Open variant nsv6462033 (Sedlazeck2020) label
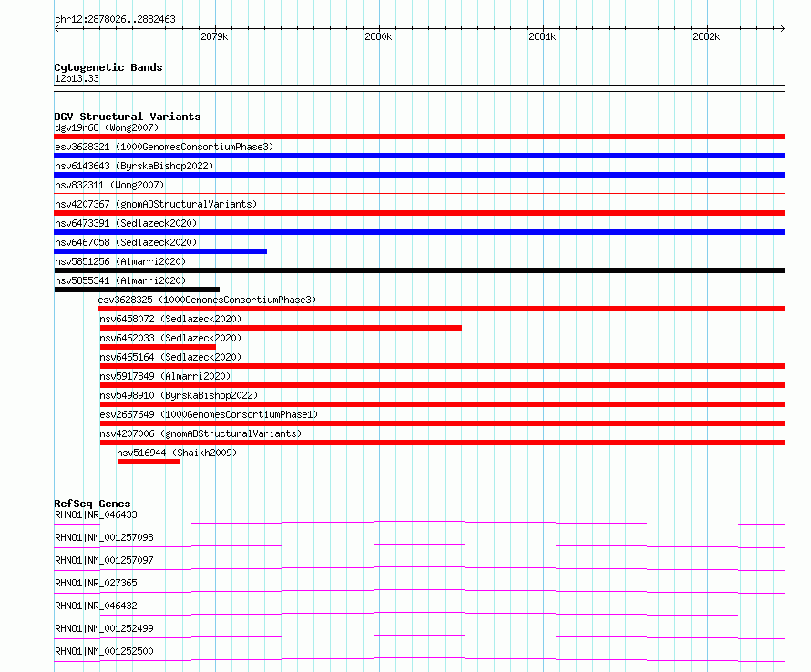Screen dimensions: 811x672 [170, 338]
